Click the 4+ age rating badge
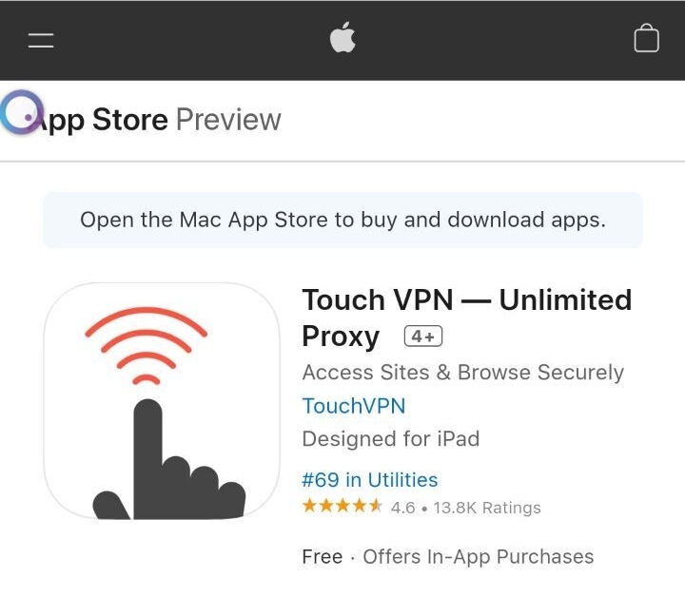The height and width of the screenshot is (616, 685). (x=423, y=337)
